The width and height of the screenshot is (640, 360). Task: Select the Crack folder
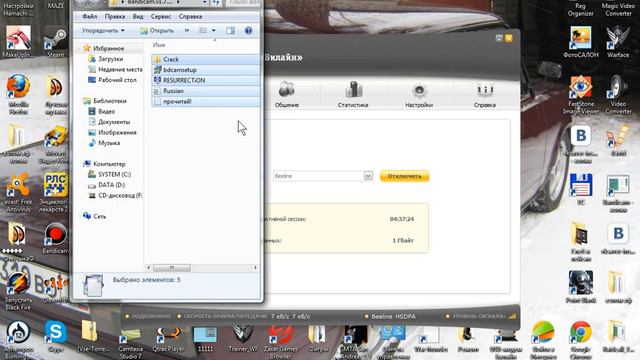pyautogui.click(x=206, y=59)
